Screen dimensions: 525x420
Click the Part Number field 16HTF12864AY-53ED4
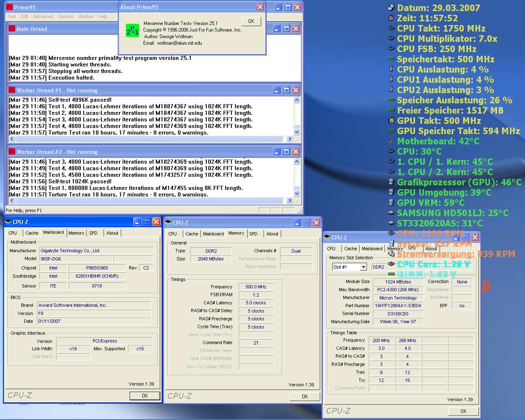tap(398, 306)
